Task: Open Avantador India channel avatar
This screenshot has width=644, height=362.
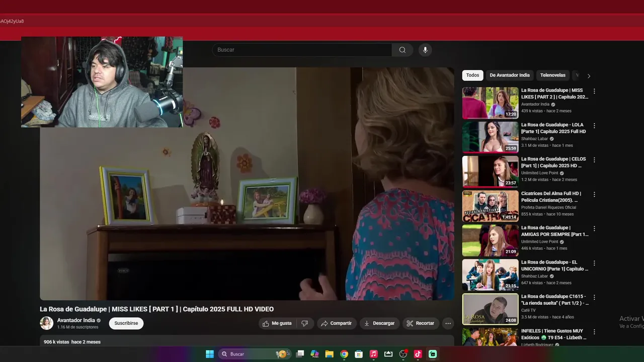Action: pyautogui.click(x=47, y=323)
